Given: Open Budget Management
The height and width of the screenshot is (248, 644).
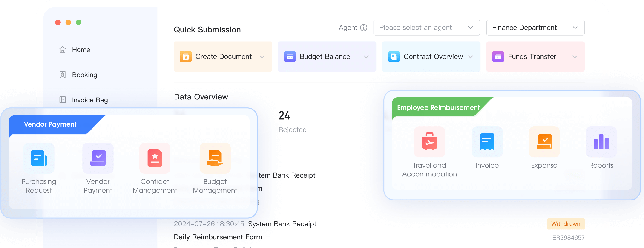Looking at the screenshot, I should (215, 158).
